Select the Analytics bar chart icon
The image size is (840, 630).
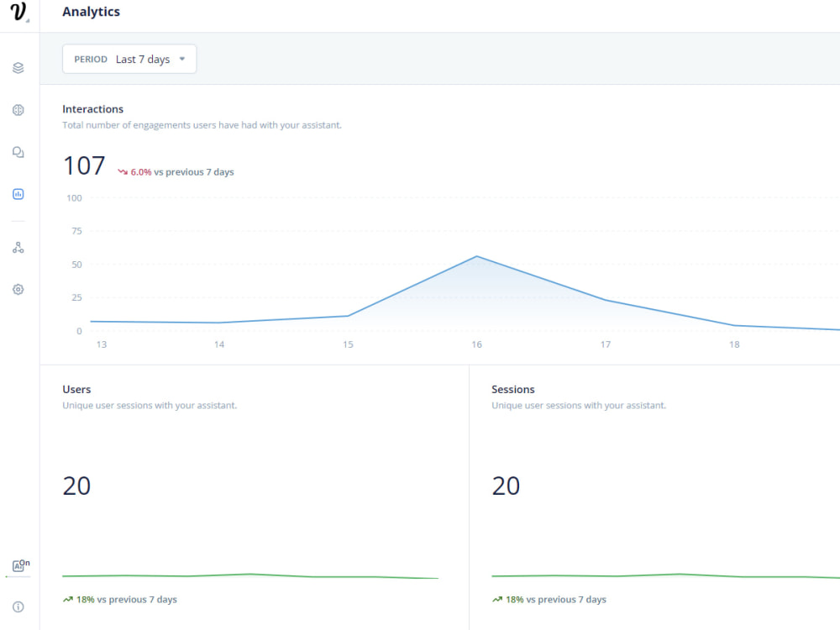[x=18, y=194]
